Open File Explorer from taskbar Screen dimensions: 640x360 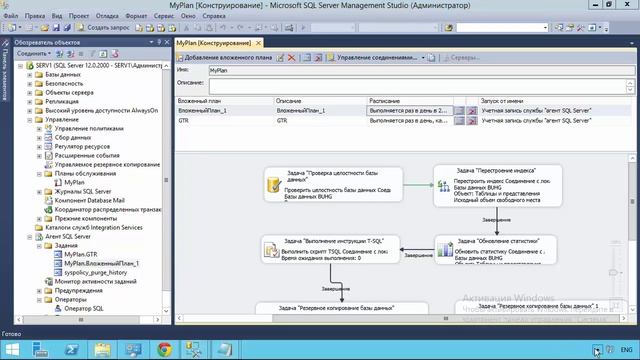102,350
